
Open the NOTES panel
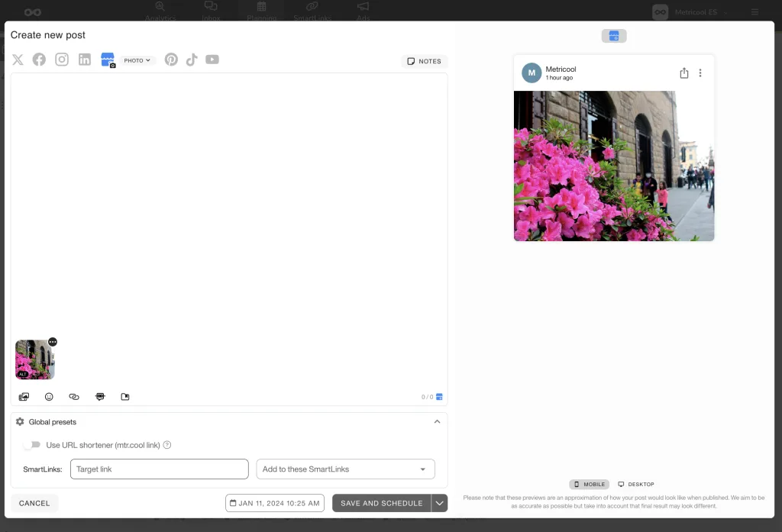point(425,61)
